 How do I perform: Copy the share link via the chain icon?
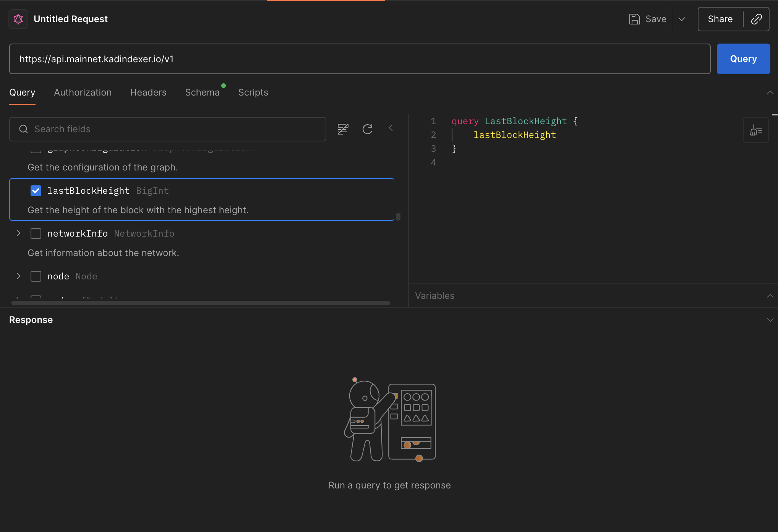(x=756, y=19)
